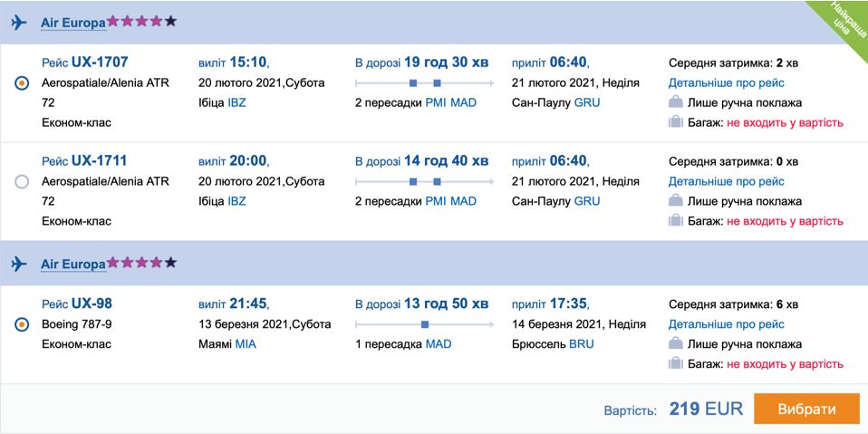Image resolution: width=868 pixels, height=434 pixels.
Task: Click the airplane icon in the first Air Europa header
Action: click(19, 22)
